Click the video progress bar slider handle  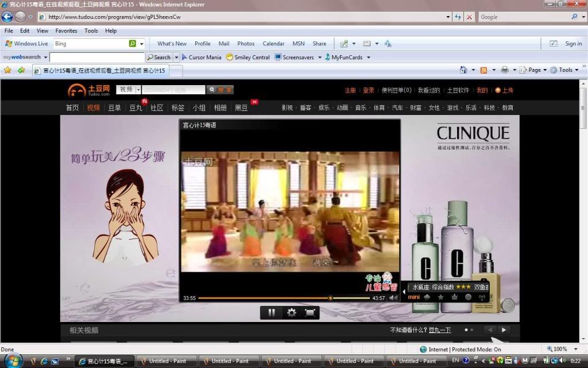(x=330, y=298)
